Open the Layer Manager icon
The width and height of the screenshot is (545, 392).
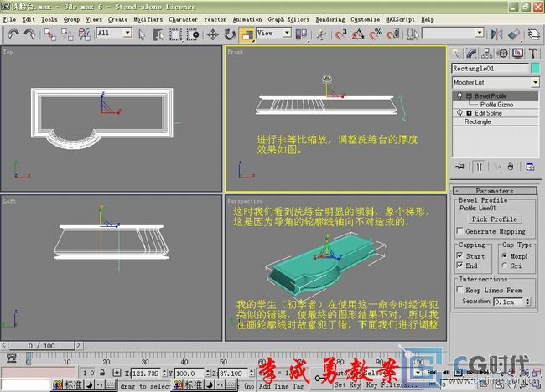pyautogui.click(x=534, y=34)
